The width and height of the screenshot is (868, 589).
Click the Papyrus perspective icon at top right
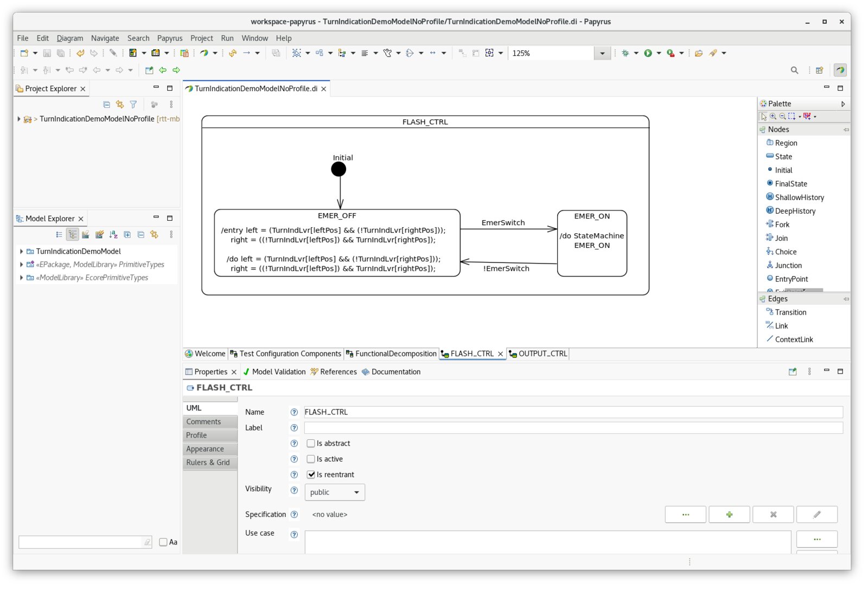[x=840, y=70]
